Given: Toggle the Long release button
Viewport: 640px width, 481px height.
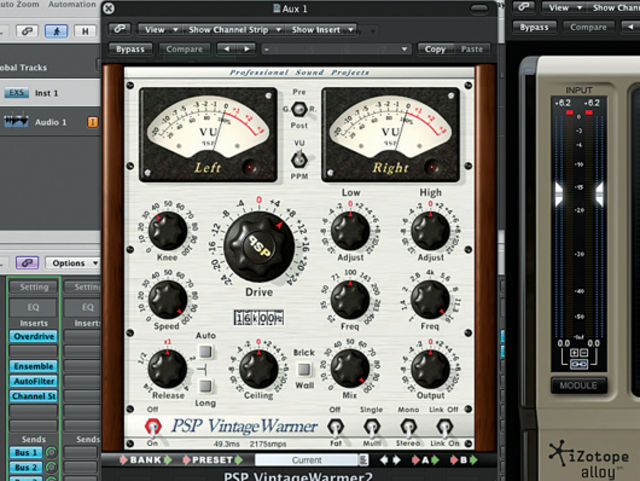Looking at the screenshot, I should (205, 386).
